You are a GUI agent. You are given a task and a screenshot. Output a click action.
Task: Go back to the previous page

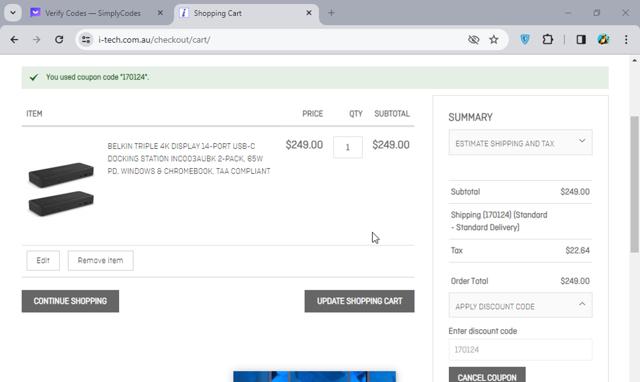(14, 40)
